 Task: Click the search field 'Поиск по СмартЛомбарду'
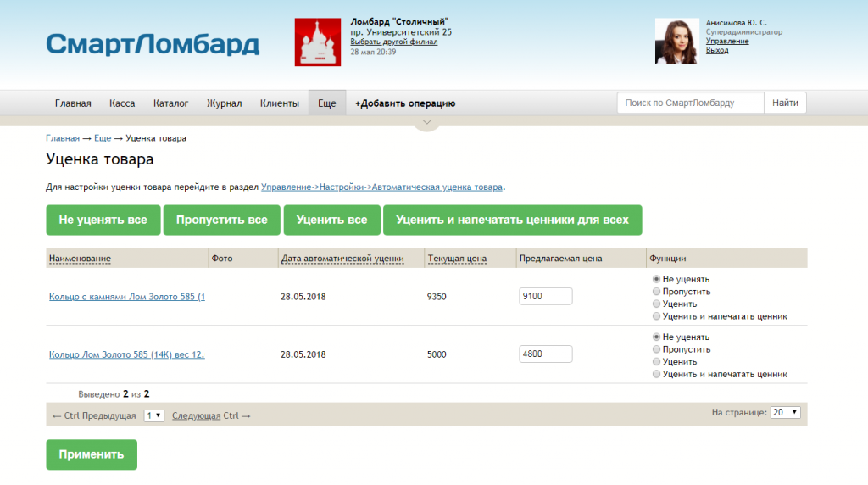click(x=690, y=103)
